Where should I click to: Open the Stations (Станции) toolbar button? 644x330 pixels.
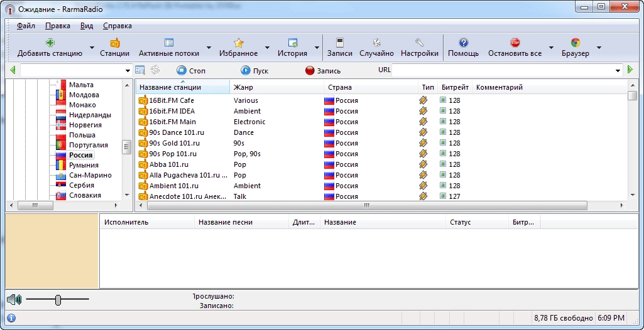114,48
